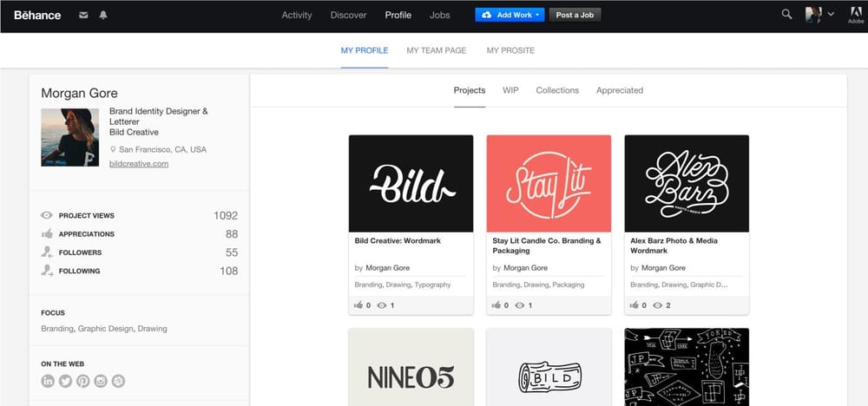Click Morgan Gore author on Stay Lit card

(525, 268)
